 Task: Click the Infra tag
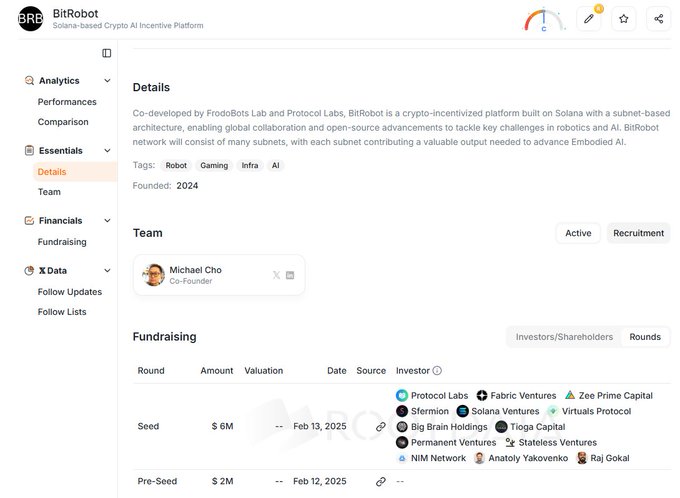pos(250,165)
